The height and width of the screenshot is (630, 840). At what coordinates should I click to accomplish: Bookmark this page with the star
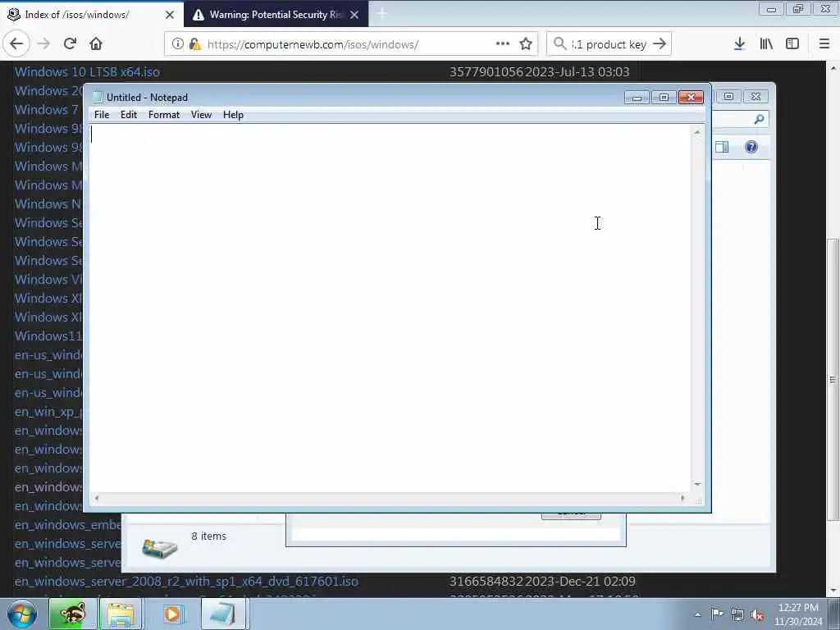pos(526,44)
